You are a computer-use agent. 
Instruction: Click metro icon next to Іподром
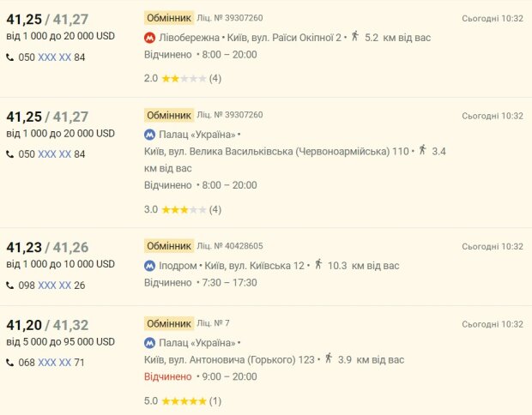point(150,266)
